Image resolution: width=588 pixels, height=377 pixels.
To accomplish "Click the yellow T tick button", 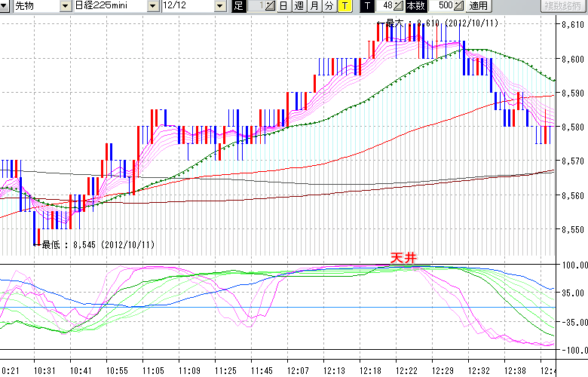I will click(x=345, y=6).
